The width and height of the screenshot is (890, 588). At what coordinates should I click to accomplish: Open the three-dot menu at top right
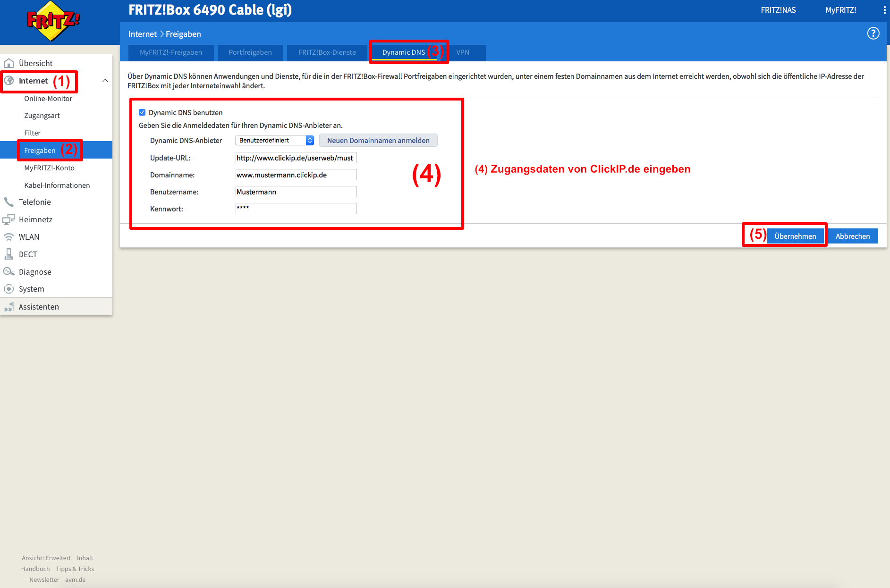884,10
